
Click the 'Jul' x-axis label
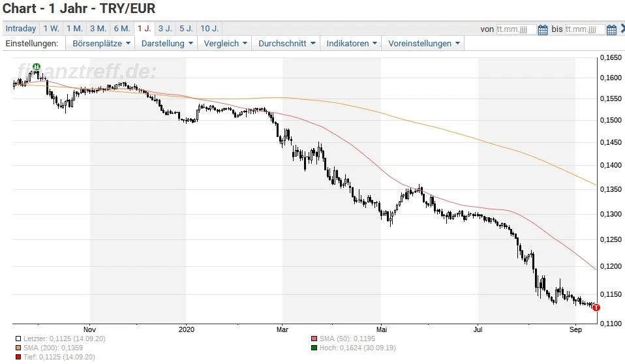click(478, 329)
